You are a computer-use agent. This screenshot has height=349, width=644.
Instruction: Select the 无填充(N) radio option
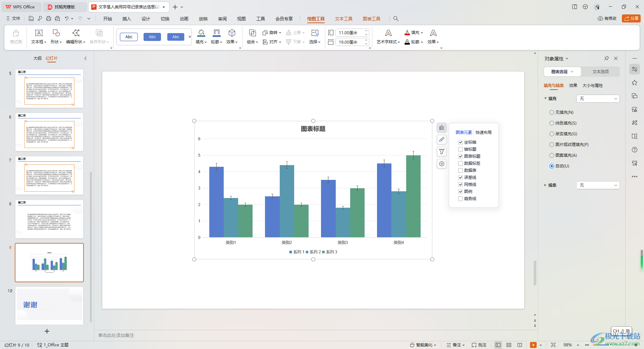(551, 112)
